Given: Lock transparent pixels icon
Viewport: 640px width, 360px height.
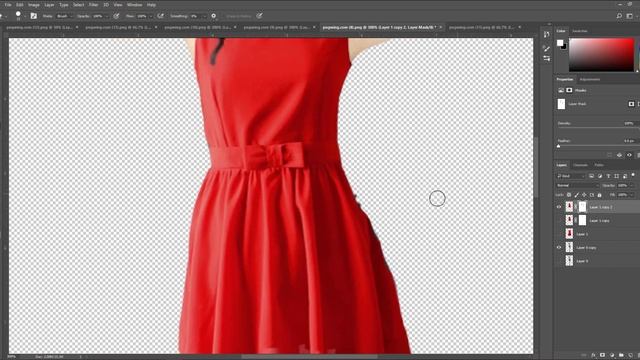Looking at the screenshot, I should 569,195.
